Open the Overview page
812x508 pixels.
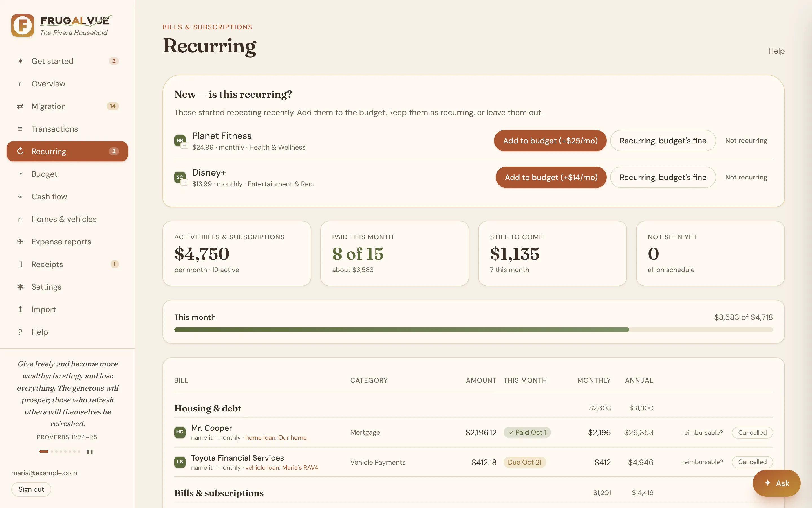coord(67,84)
